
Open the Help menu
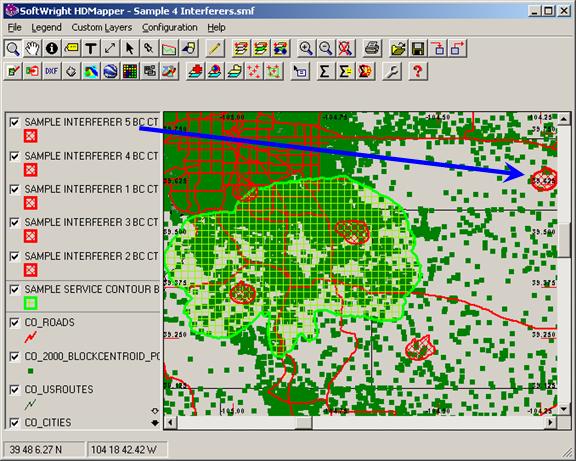(x=216, y=28)
